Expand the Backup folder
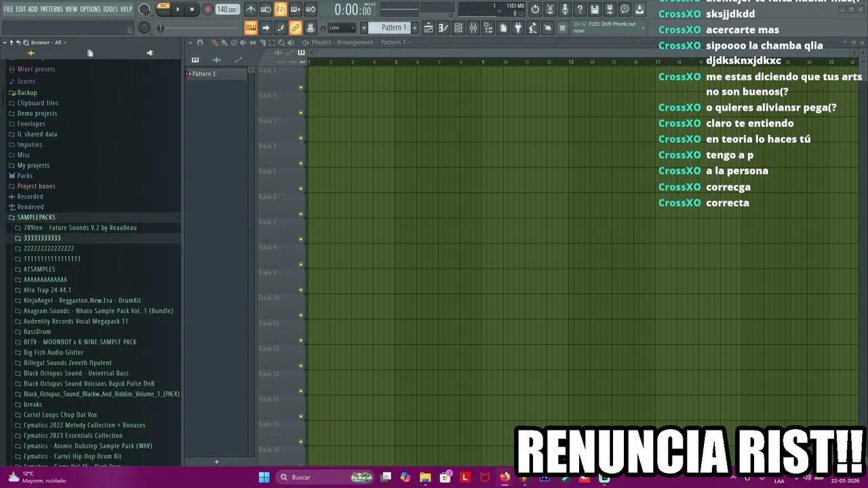Image resolution: width=868 pixels, height=488 pixels. (27, 92)
